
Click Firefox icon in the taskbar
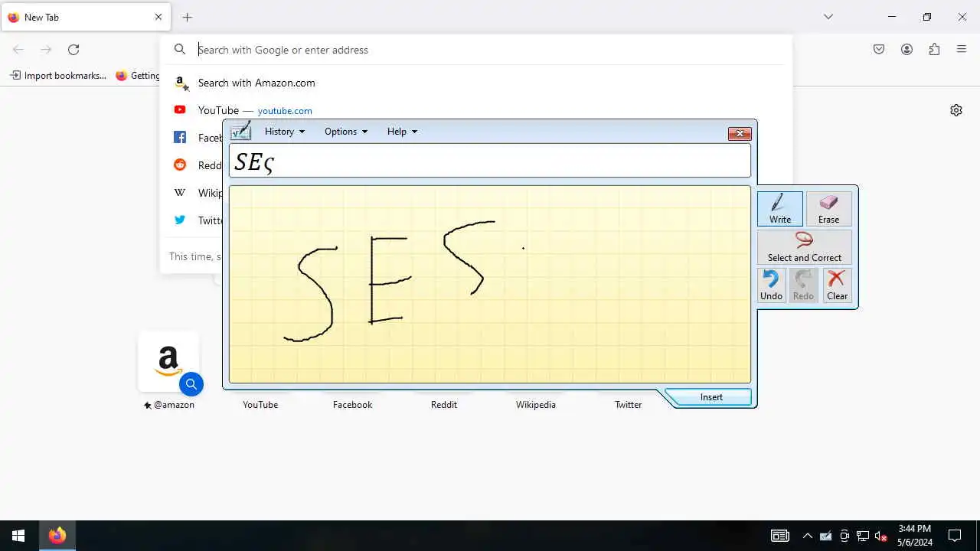pyautogui.click(x=57, y=536)
